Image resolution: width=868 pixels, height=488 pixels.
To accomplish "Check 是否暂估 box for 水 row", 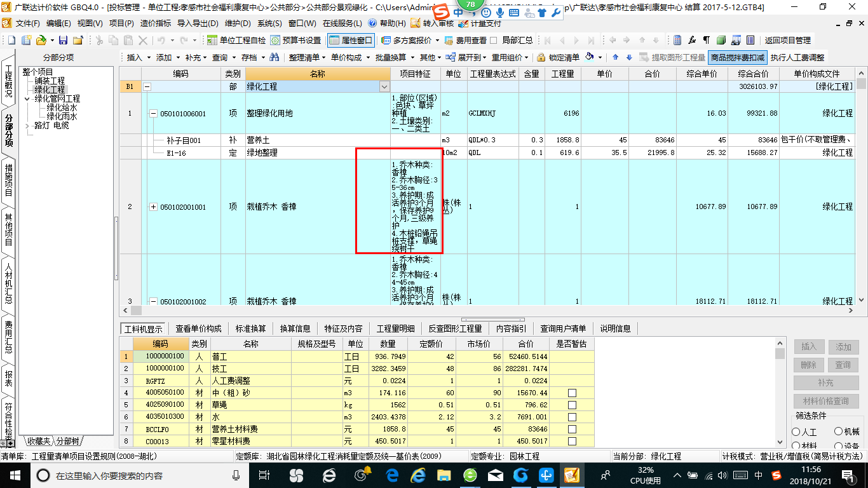I will click(571, 417).
